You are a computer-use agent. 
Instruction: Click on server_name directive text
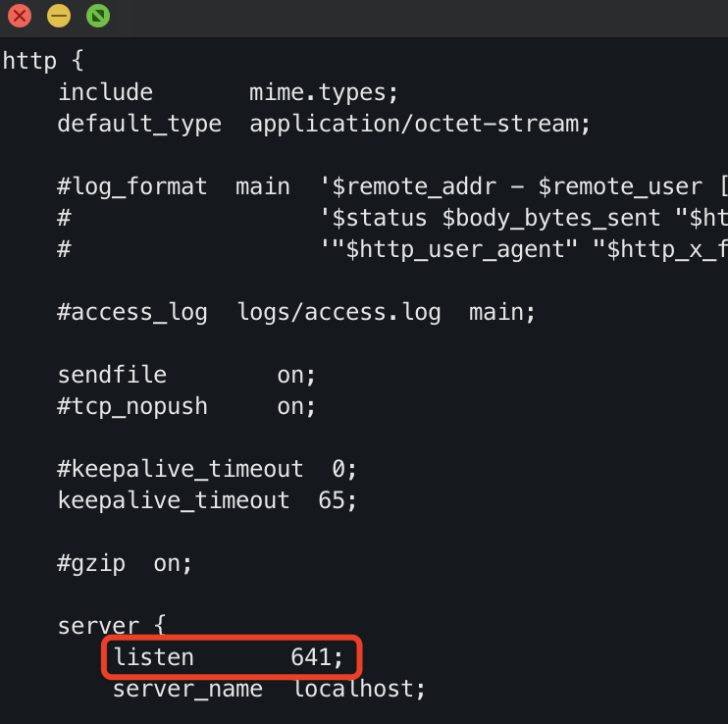[x=187, y=689]
